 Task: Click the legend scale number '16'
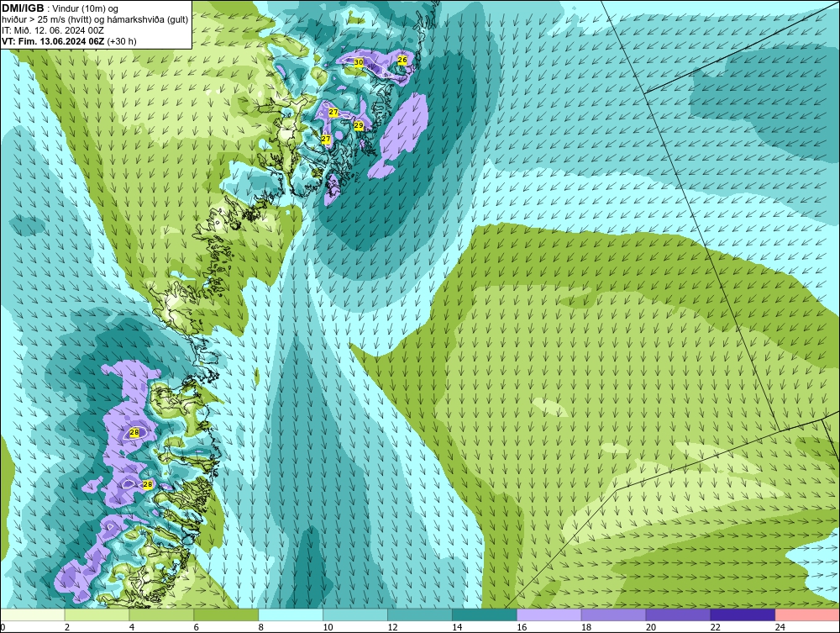(522, 627)
